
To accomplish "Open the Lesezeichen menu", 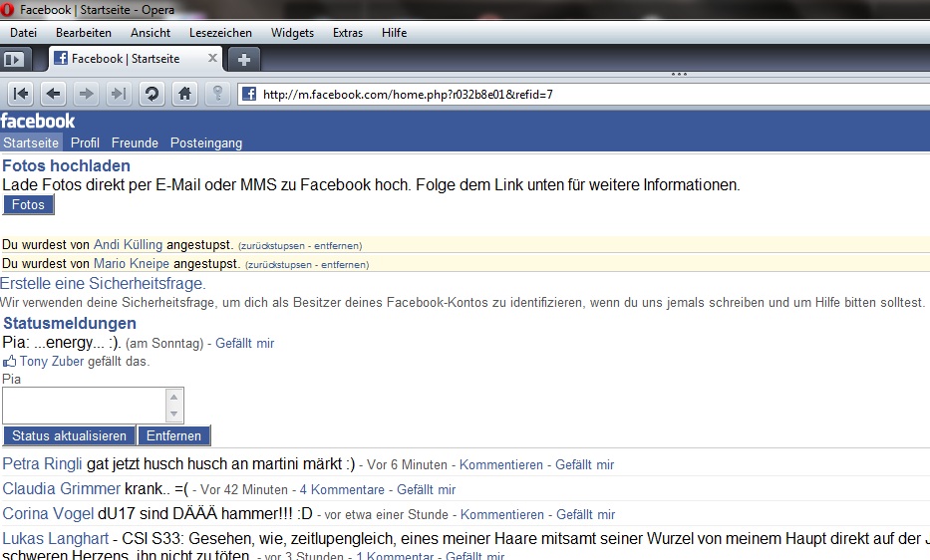I will (220, 33).
